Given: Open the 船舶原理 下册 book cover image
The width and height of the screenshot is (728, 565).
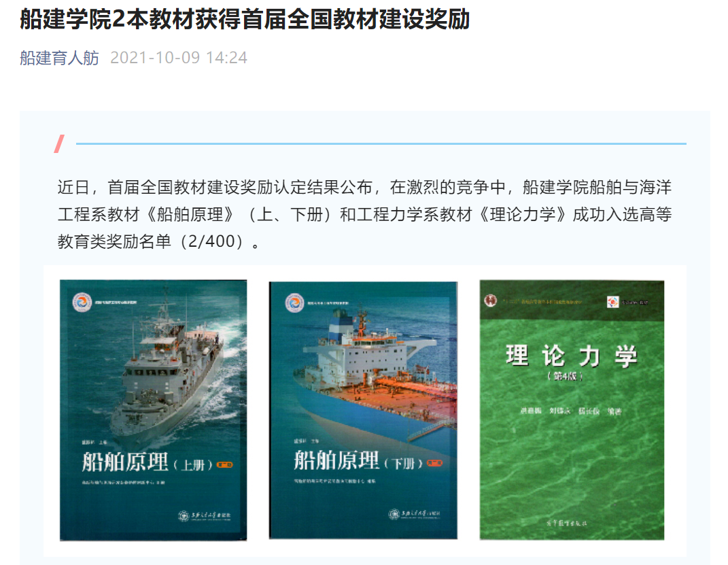Looking at the screenshot, I should click(x=363, y=410).
